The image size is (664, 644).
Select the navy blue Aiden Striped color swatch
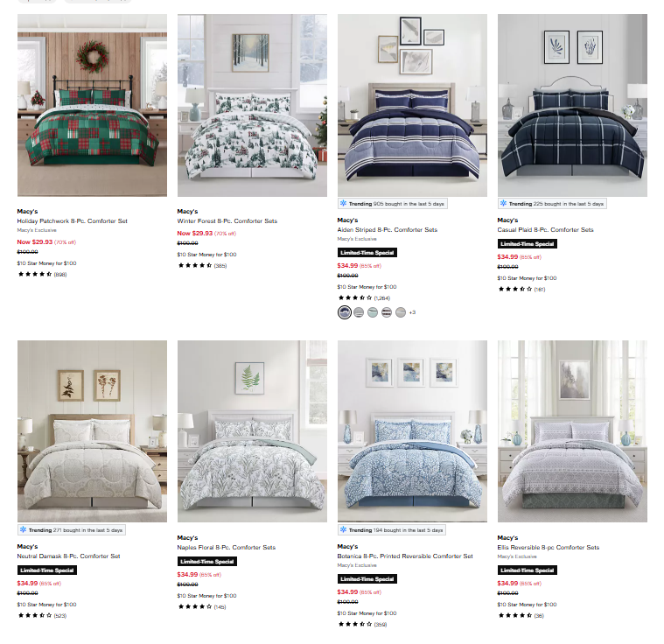coord(345,312)
